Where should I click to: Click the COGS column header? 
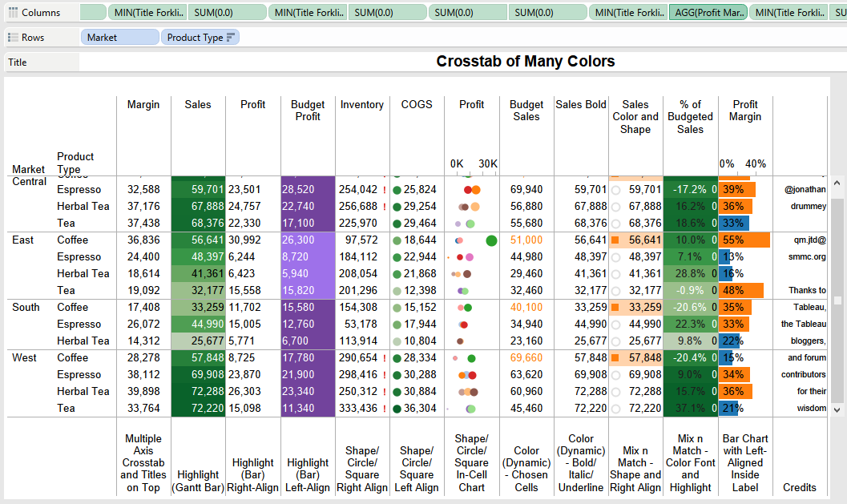[417, 104]
